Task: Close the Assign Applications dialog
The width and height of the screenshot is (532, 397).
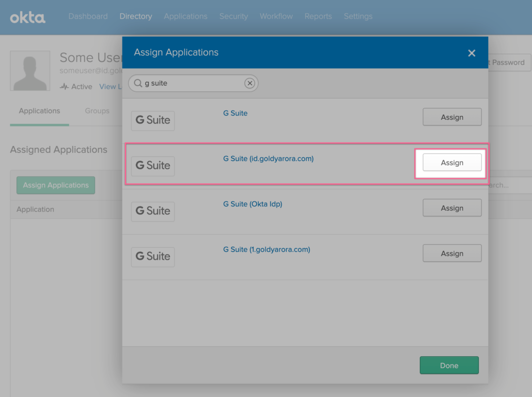Action: click(471, 53)
